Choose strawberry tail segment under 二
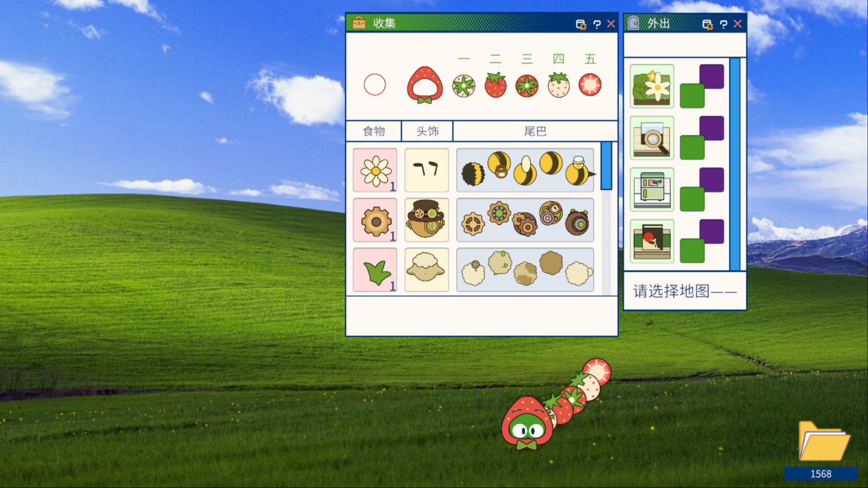Viewport: 868px width, 488px height. point(495,84)
